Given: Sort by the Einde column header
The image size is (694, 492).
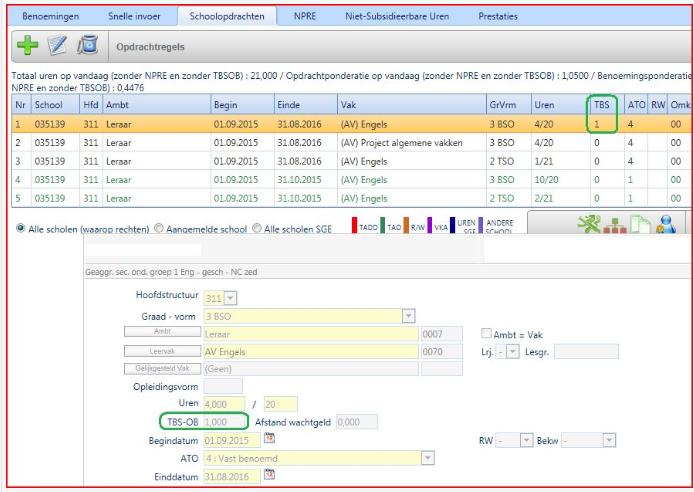Looking at the screenshot, I should 306,105.
